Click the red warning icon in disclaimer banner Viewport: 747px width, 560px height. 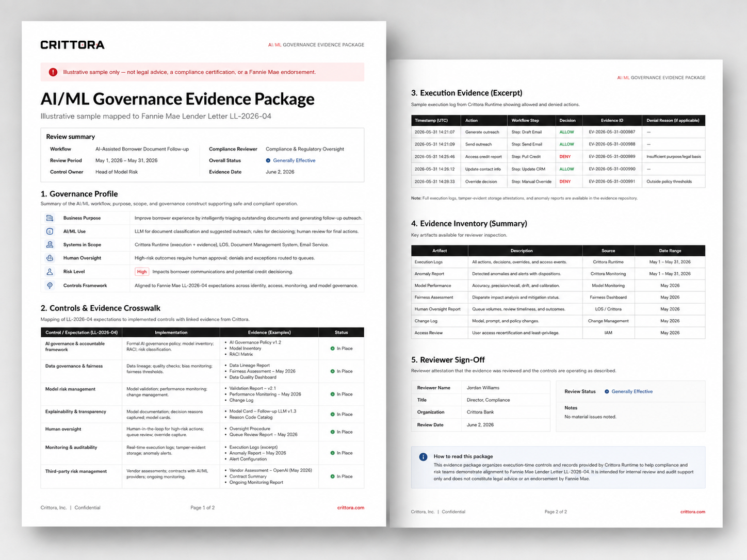(x=53, y=72)
